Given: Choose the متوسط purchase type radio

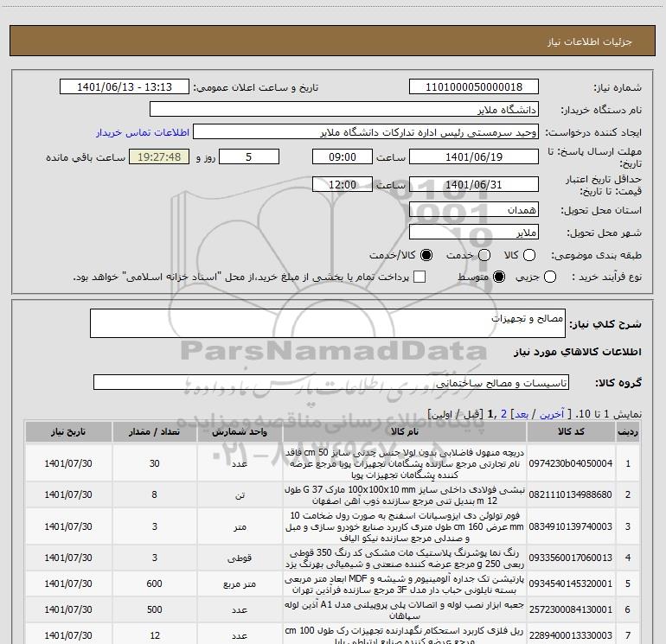Looking at the screenshot, I should coord(499,277).
